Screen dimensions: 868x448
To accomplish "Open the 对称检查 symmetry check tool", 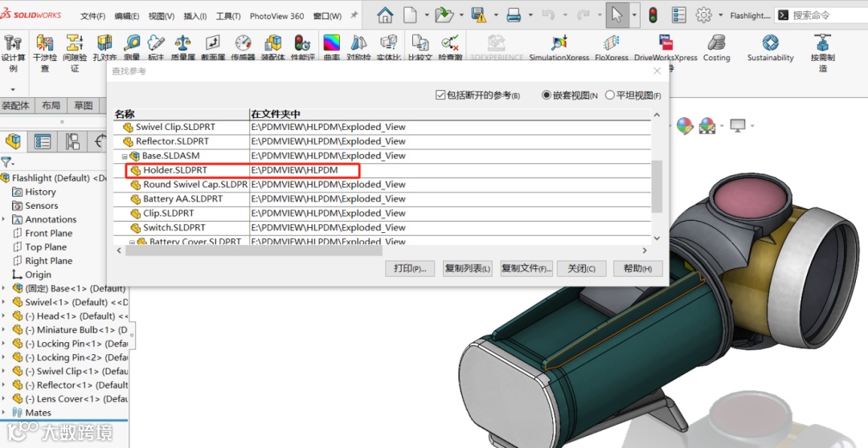I will [358, 47].
